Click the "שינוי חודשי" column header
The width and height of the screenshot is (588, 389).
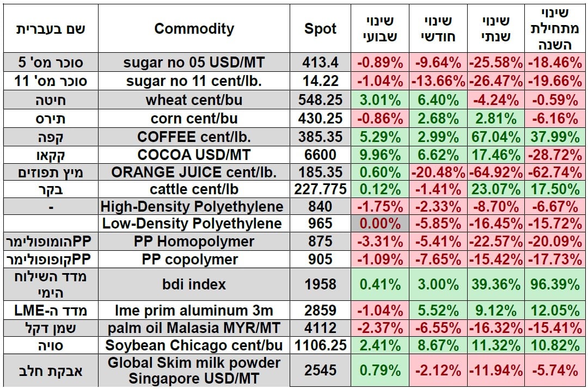438,29
